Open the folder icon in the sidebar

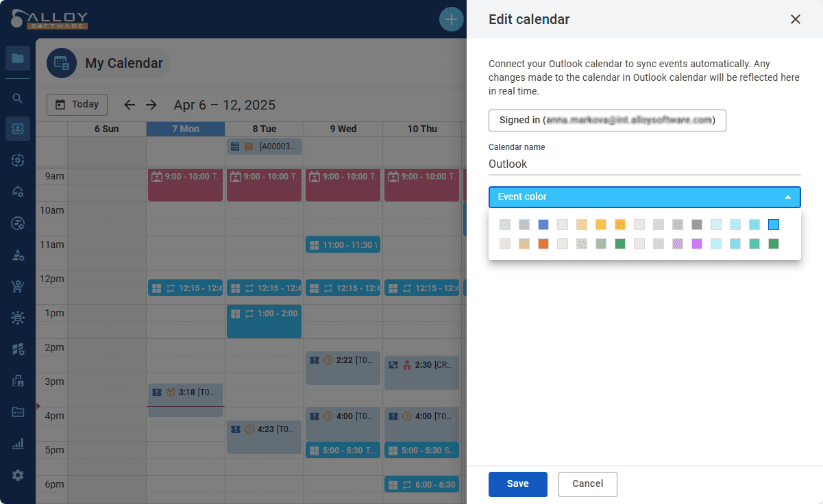tap(18, 58)
